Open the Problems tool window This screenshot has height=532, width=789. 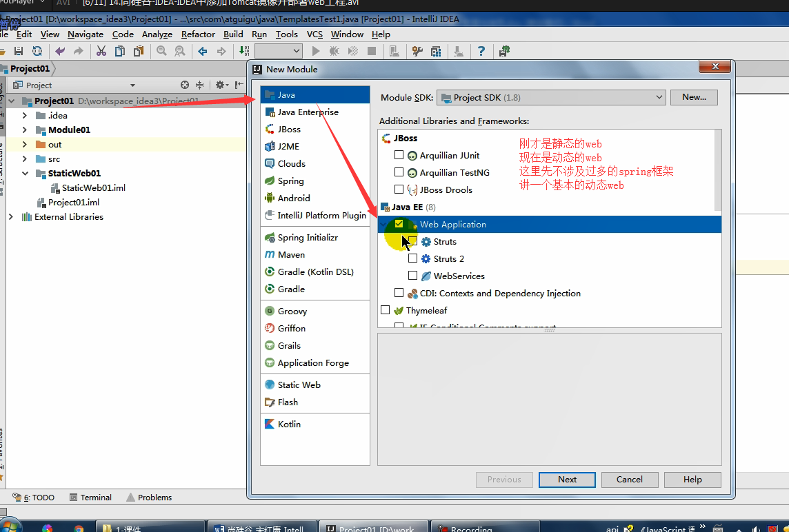tap(149, 498)
